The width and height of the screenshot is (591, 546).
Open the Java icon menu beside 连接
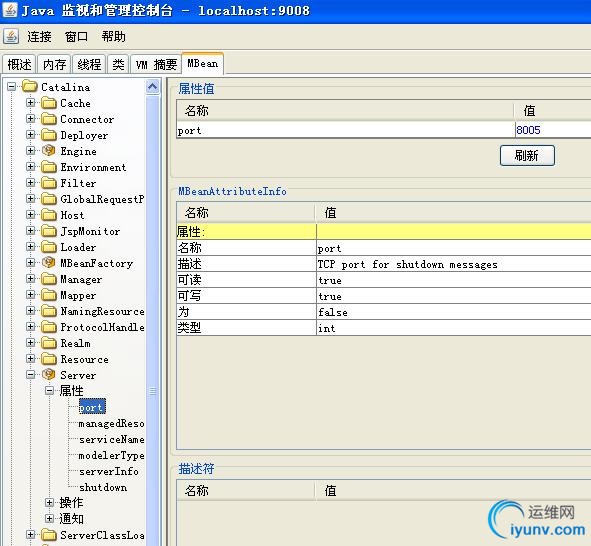tap(11, 37)
